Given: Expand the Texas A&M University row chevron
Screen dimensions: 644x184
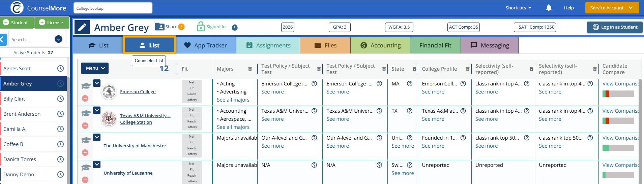Looking at the screenshot, I should [97, 110].
